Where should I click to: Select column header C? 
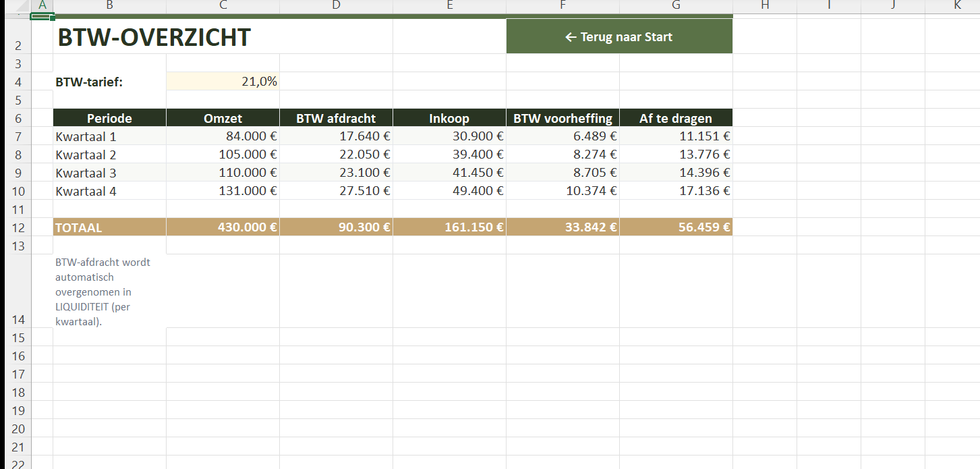click(x=223, y=5)
